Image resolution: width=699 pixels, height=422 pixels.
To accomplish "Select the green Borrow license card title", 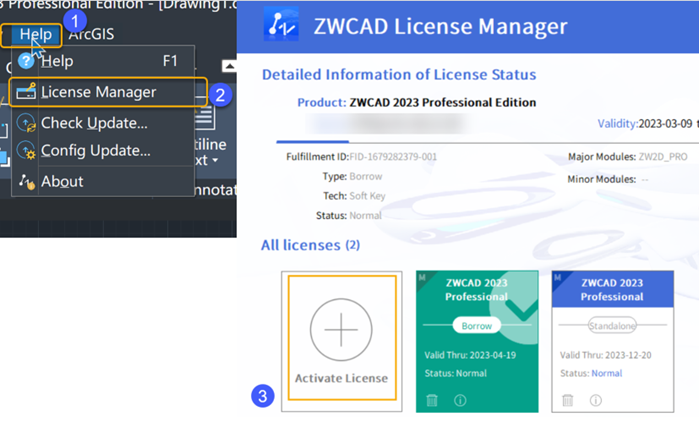I will point(476,290).
